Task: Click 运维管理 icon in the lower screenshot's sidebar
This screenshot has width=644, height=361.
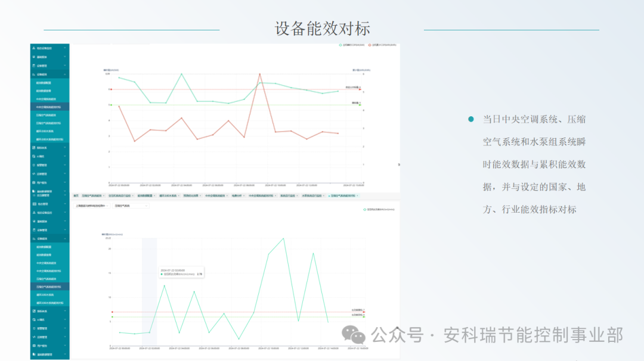Action: [34, 337]
